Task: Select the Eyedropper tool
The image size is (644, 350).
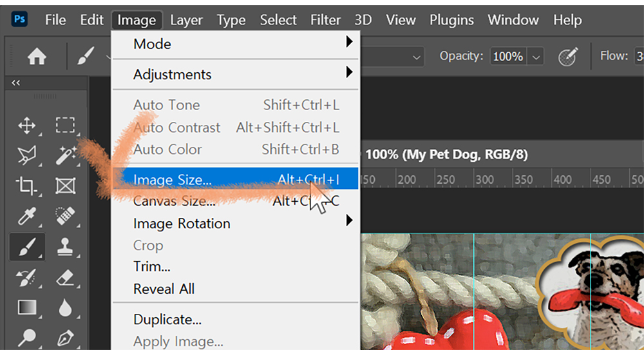Action: tap(26, 216)
